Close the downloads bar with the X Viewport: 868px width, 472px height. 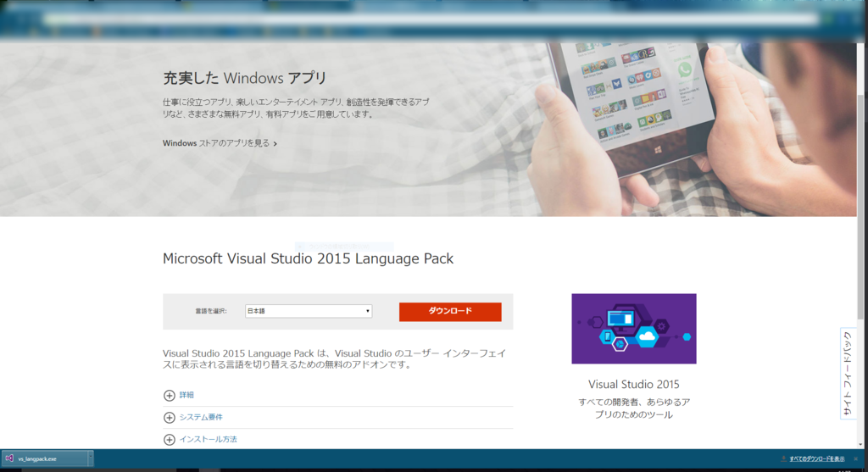(x=856, y=458)
